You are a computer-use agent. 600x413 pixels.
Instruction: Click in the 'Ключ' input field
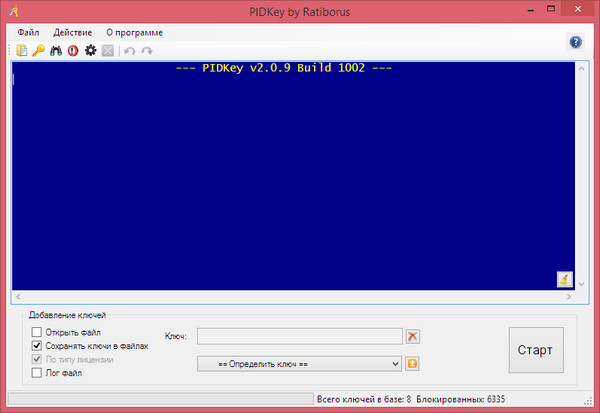click(x=299, y=336)
